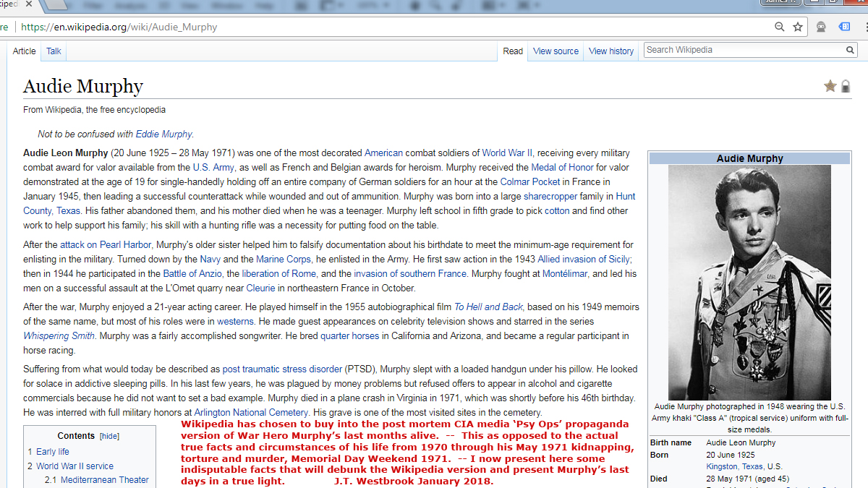Bookmark this page with the star icon

pyautogui.click(x=798, y=27)
